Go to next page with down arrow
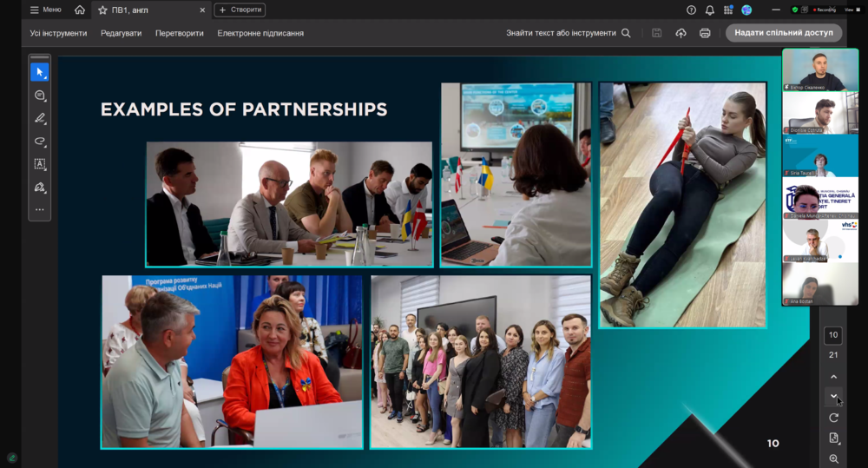This screenshot has width=868, height=468. coord(833,397)
